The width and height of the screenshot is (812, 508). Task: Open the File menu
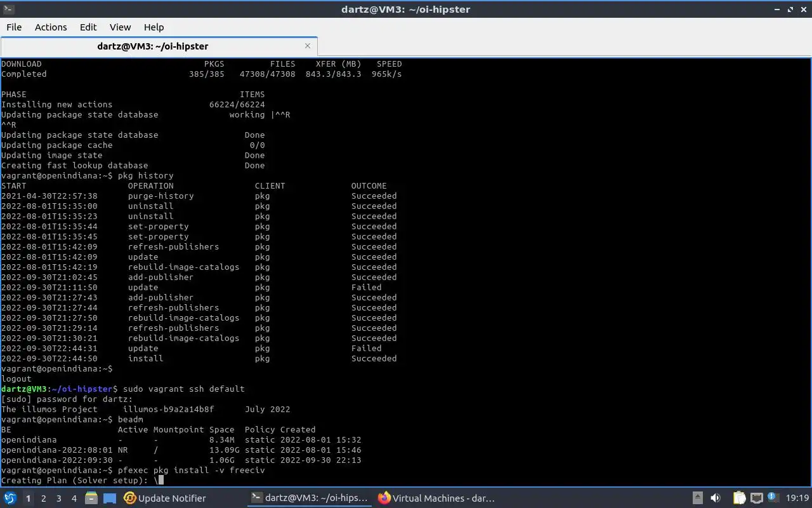pos(14,27)
